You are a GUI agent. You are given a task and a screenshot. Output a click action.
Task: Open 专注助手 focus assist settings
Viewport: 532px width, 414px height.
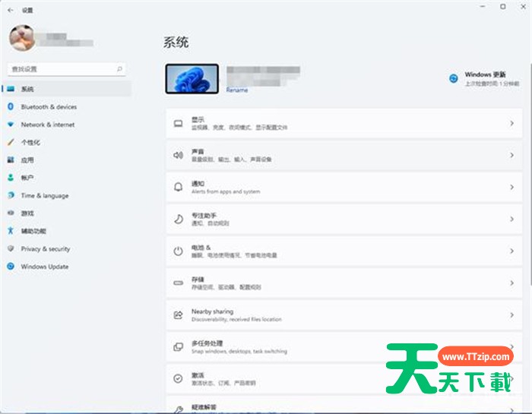tap(344, 220)
